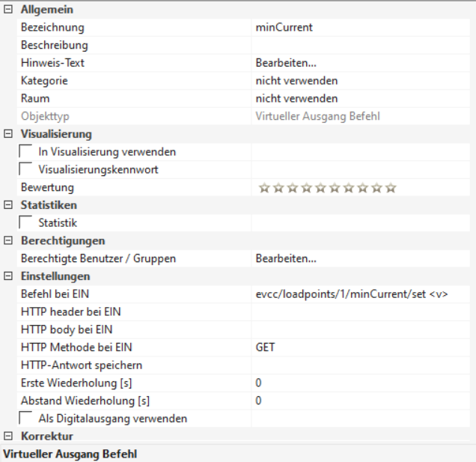This screenshot has width=476, height=462.
Task: Open Berechtigte Benutzer / Gruppen Bearbeiten...
Action: [x=361, y=258]
